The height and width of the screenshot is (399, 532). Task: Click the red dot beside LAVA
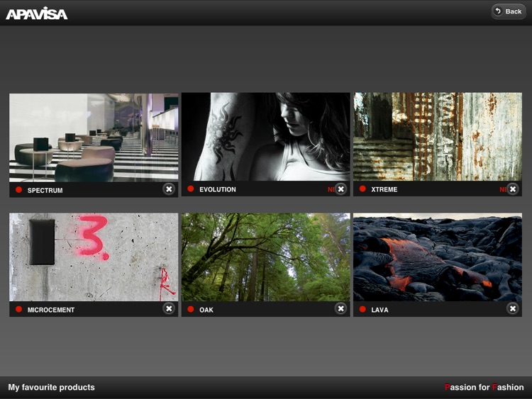point(362,309)
